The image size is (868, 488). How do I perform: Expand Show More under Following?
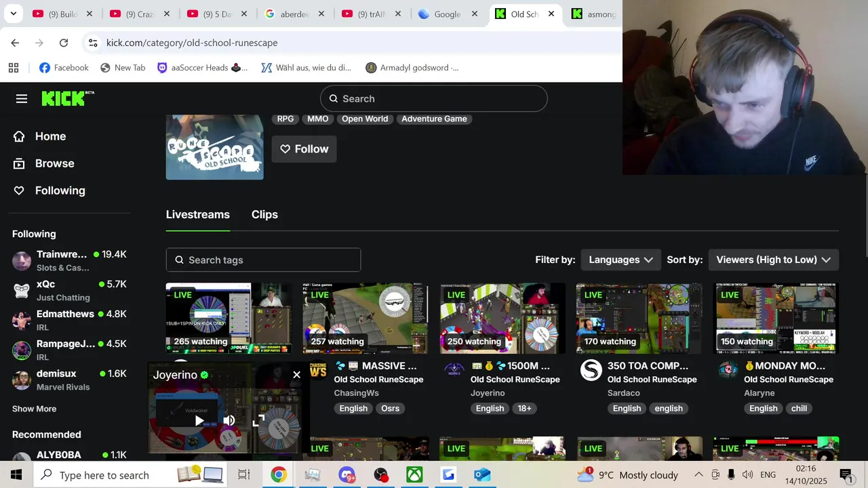(x=34, y=409)
